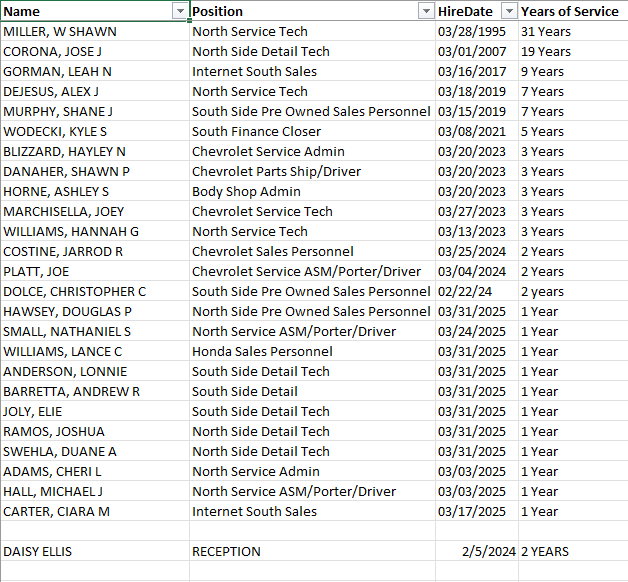The image size is (628, 582).
Task: Select the 31 Years service cell
Action: click(546, 31)
